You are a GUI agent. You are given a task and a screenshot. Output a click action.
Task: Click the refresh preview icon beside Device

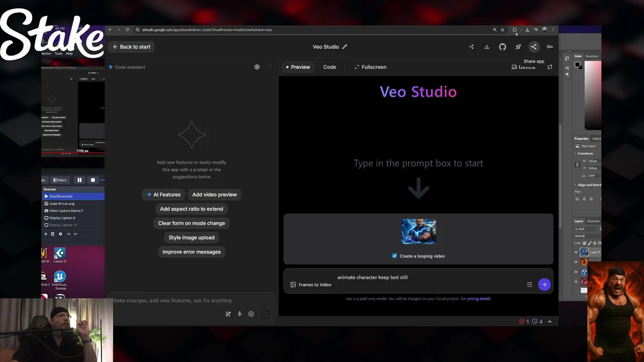(x=550, y=67)
